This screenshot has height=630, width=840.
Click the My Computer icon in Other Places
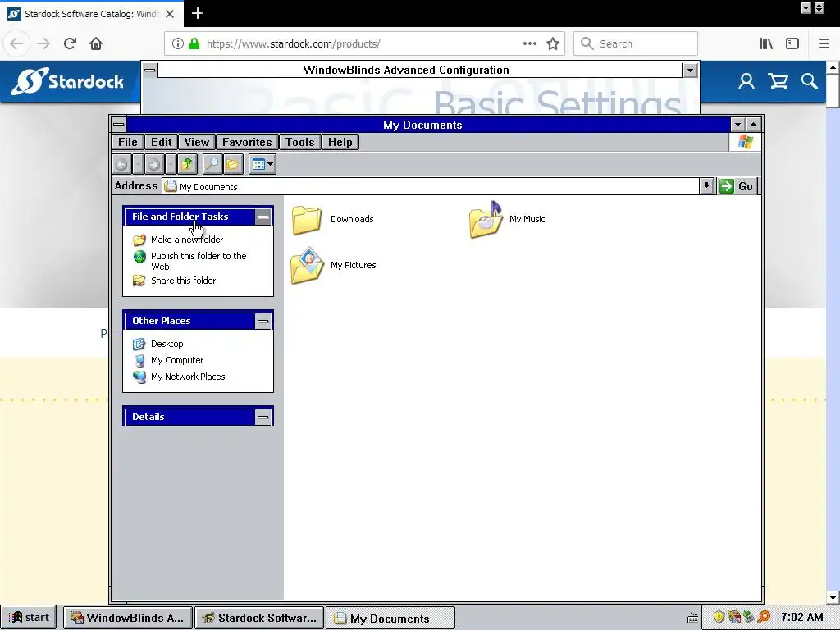click(x=139, y=361)
